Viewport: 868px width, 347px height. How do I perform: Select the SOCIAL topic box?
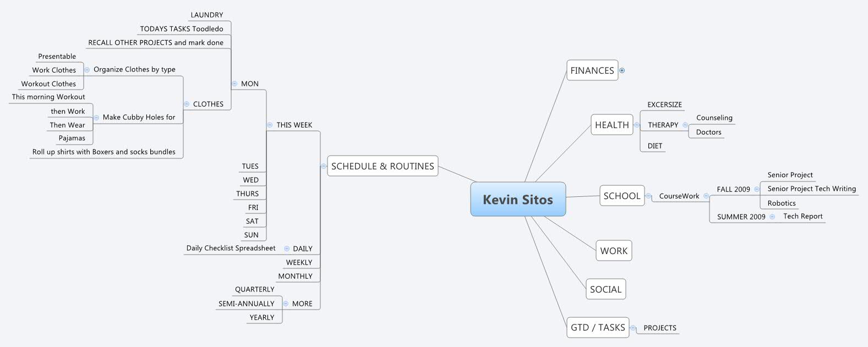[605, 289]
